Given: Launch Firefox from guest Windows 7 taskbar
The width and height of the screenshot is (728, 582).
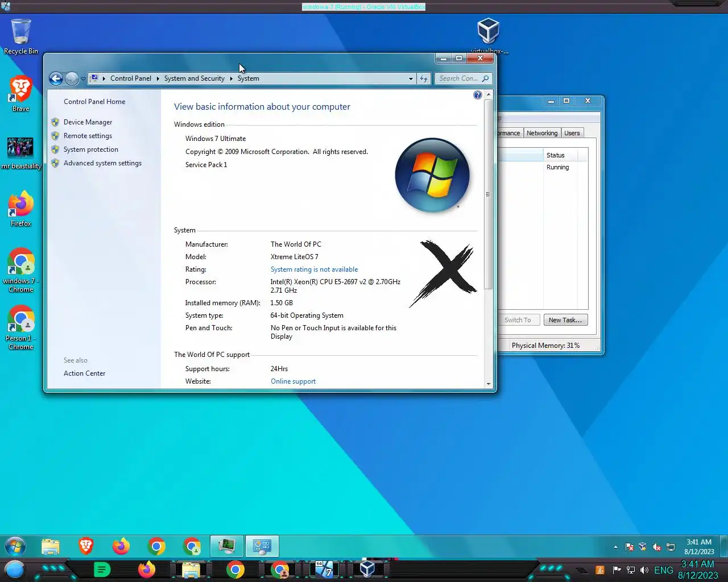Looking at the screenshot, I should [x=121, y=547].
